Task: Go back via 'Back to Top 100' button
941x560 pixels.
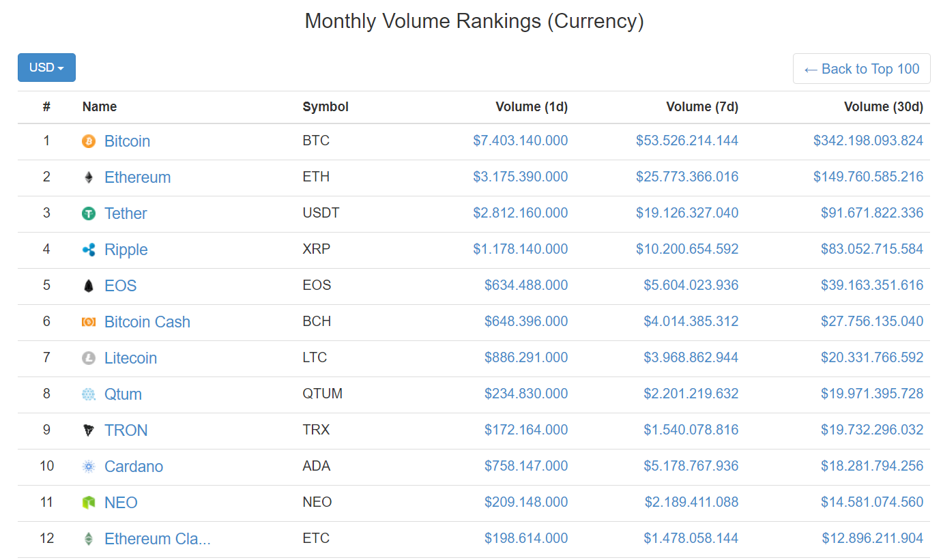Action: click(x=861, y=69)
